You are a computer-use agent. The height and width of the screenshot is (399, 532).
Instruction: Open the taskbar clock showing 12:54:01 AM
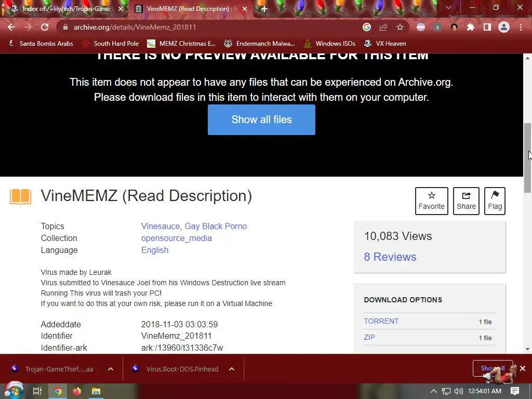tap(485, 391)
